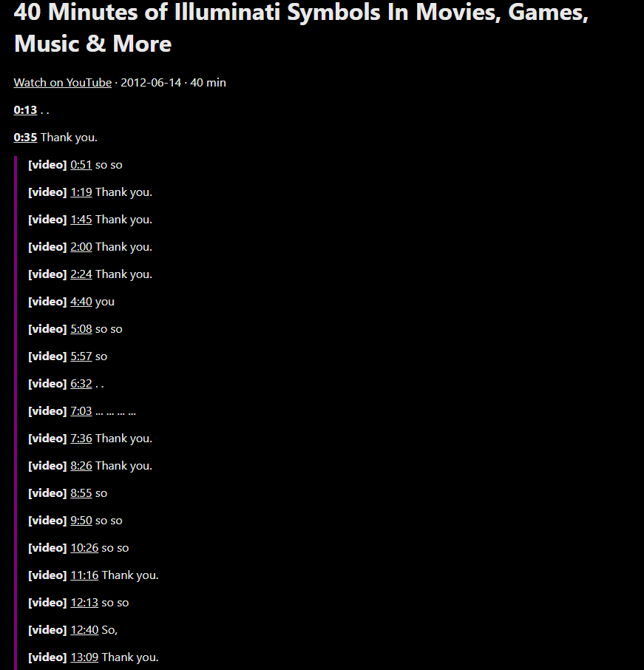Jump to the 10:26 timestamp
Screen dimensions: 644x670
(84, 547)
